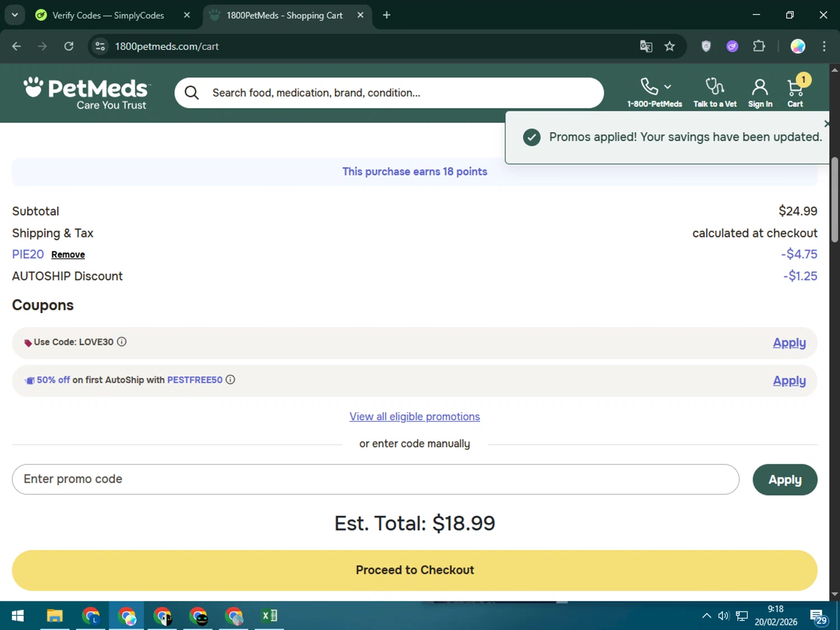Open File Explorer from taskbar
The height and width of the screenshot is (630, 840).
54,616
